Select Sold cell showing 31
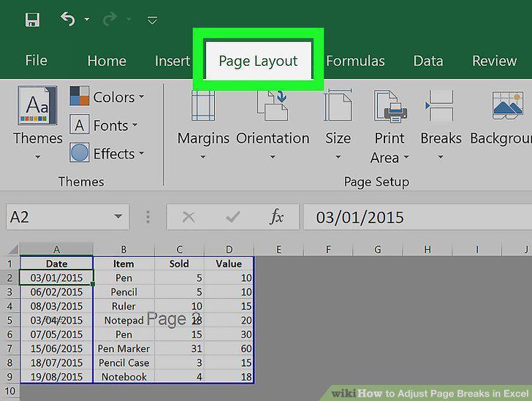This screenshot has width=532, height=401. (x=180, y=348)
